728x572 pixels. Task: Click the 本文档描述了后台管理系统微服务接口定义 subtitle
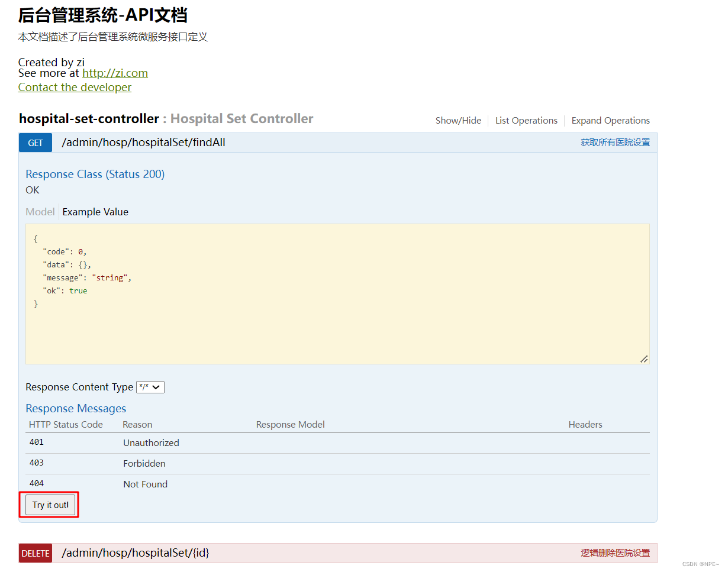[113, 37]
